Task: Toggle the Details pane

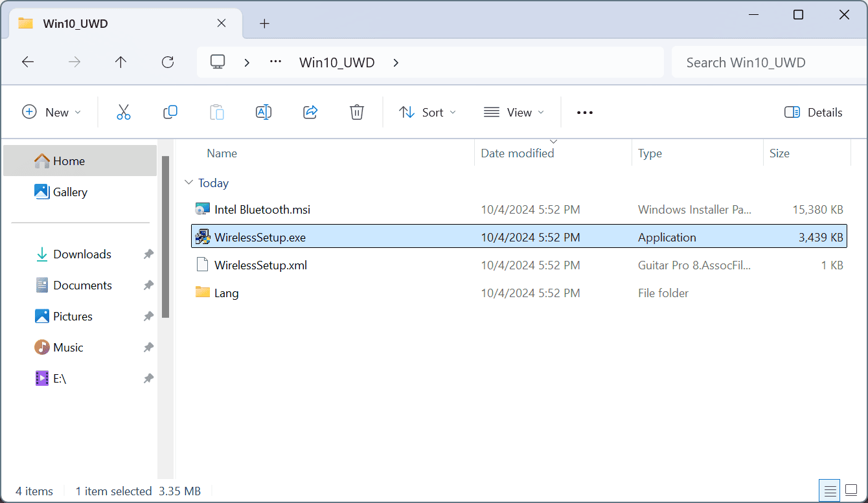Action: click(x=813, y=112)
